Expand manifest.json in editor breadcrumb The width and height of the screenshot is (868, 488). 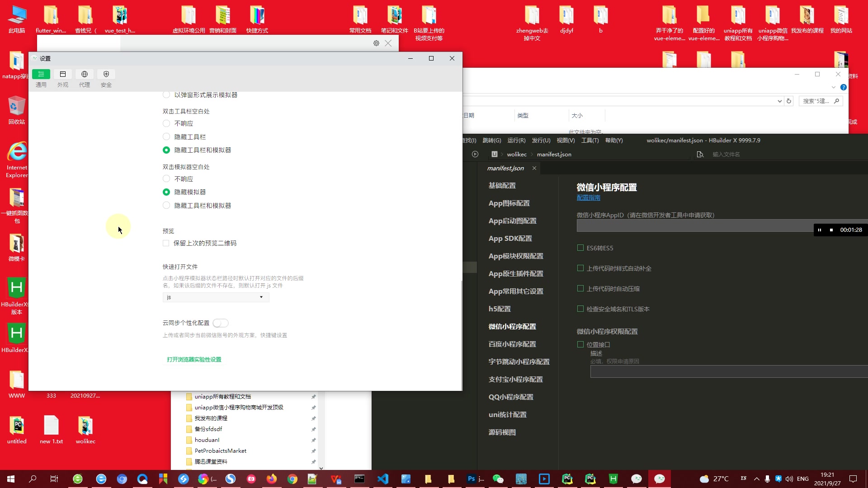pyautogui.click(x=553, y=154)
